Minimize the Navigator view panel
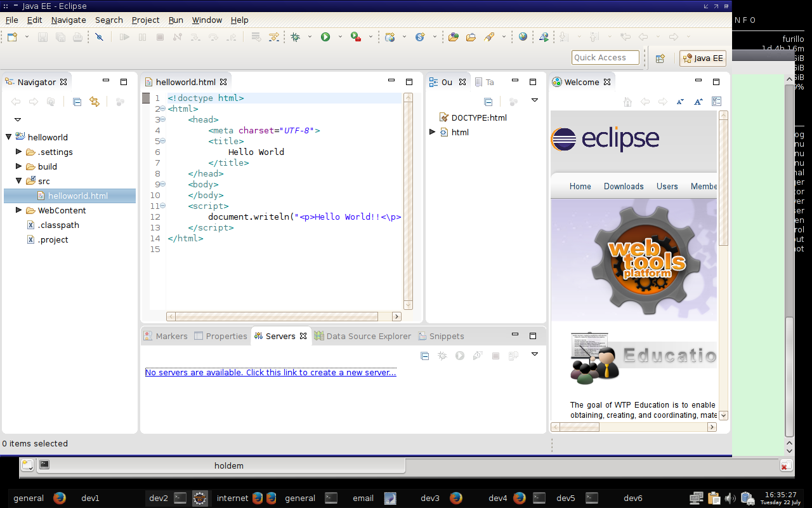The image size is (812, 508). point(106,81)
